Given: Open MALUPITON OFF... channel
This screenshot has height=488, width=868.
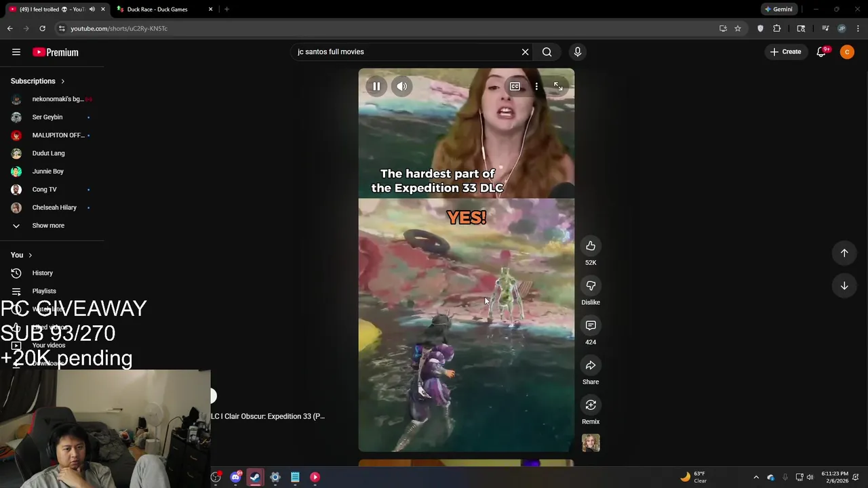Looking at the screenshot, I should tap(52, 135).
